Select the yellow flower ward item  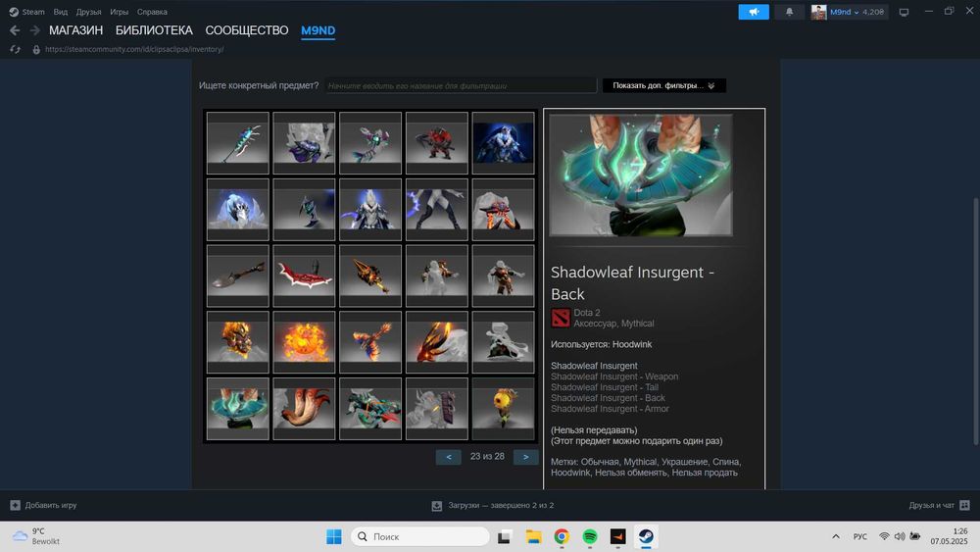503,408
